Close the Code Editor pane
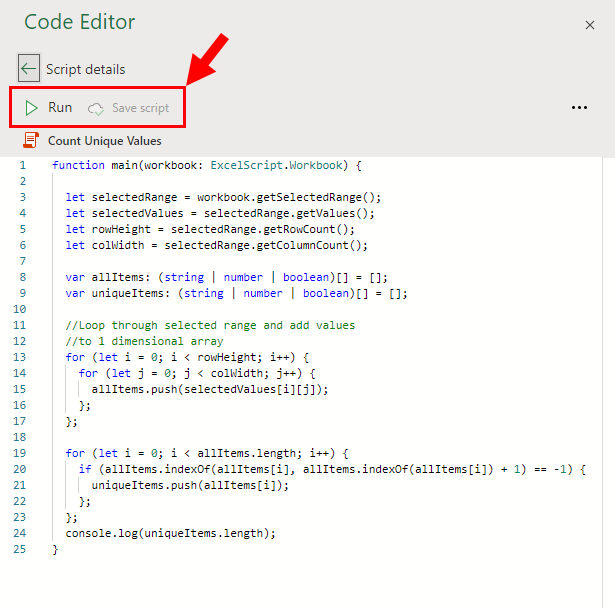Screen dimensions: 615x608 pos(590,25)
